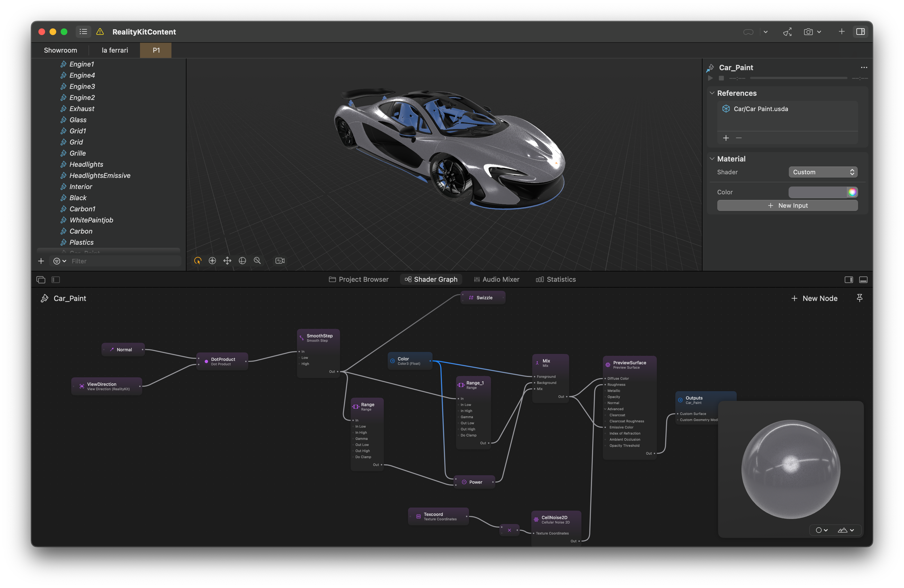Switch to the Showroom tab
The width and height of the screenshot is (904, 588).
coord(60,50)
